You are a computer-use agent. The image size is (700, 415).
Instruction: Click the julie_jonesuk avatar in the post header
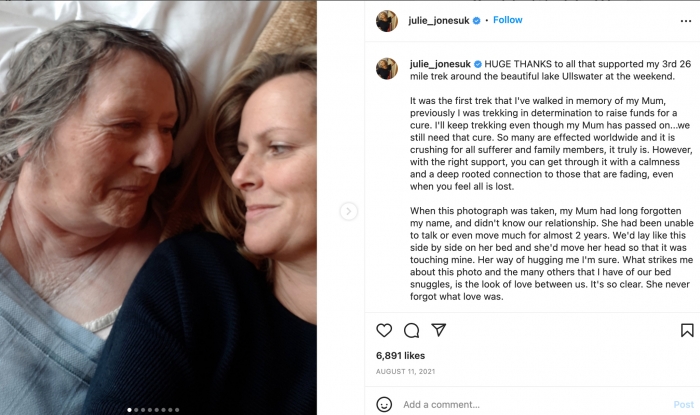[387, 20]
